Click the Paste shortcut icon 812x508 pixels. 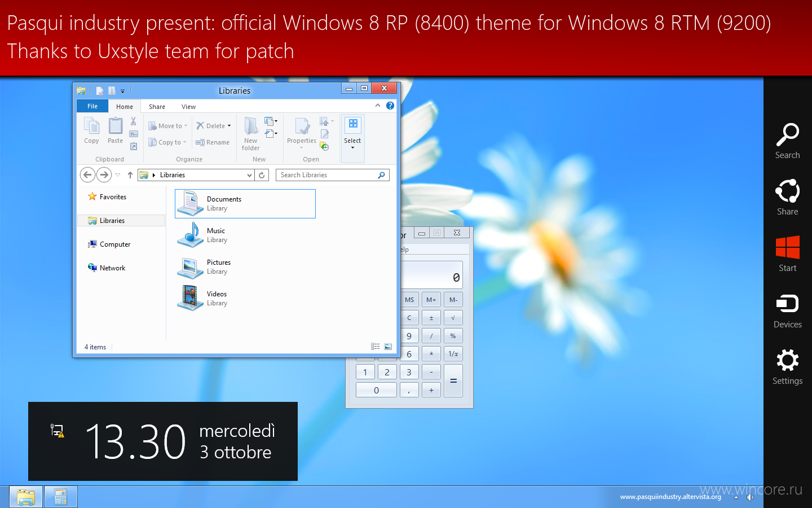coord(134,146)
